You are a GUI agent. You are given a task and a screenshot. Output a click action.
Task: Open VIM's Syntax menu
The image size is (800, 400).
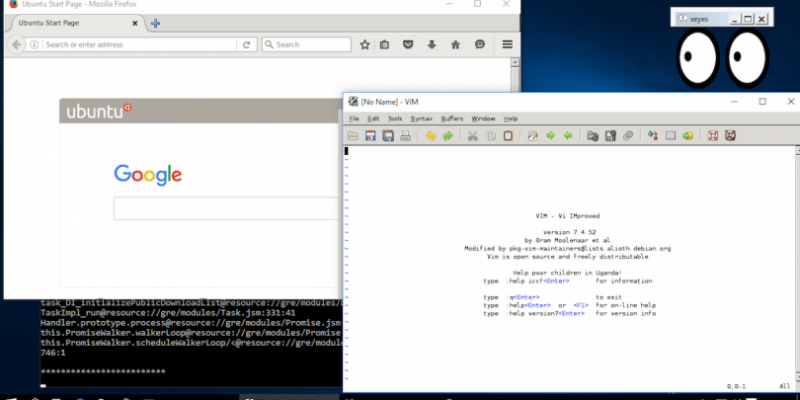[x=421, y=119]
